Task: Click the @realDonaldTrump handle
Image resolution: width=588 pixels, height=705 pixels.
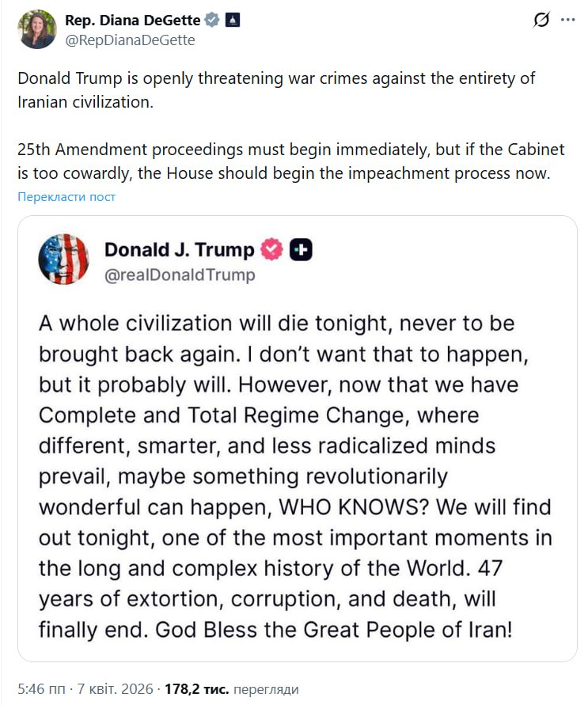Action: tap(180, 275)
